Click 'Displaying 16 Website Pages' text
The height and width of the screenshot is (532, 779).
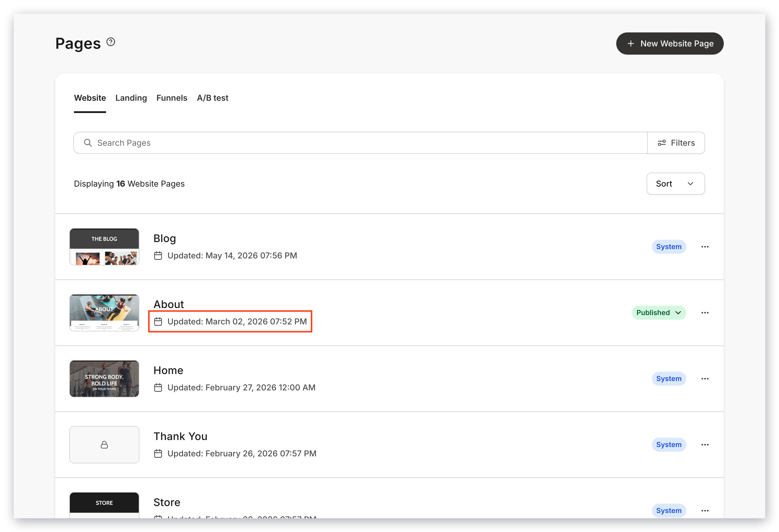129,184
